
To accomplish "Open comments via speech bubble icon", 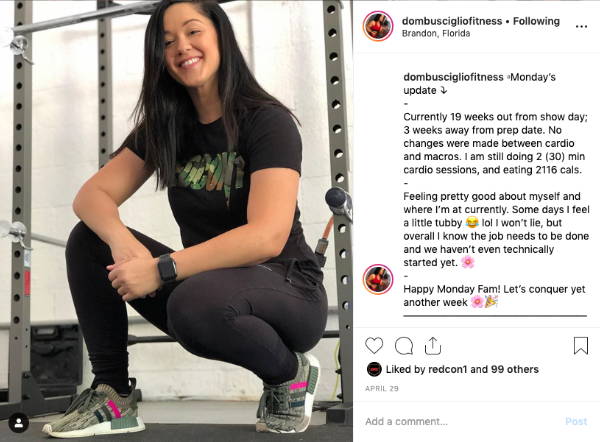I will 404,346.
